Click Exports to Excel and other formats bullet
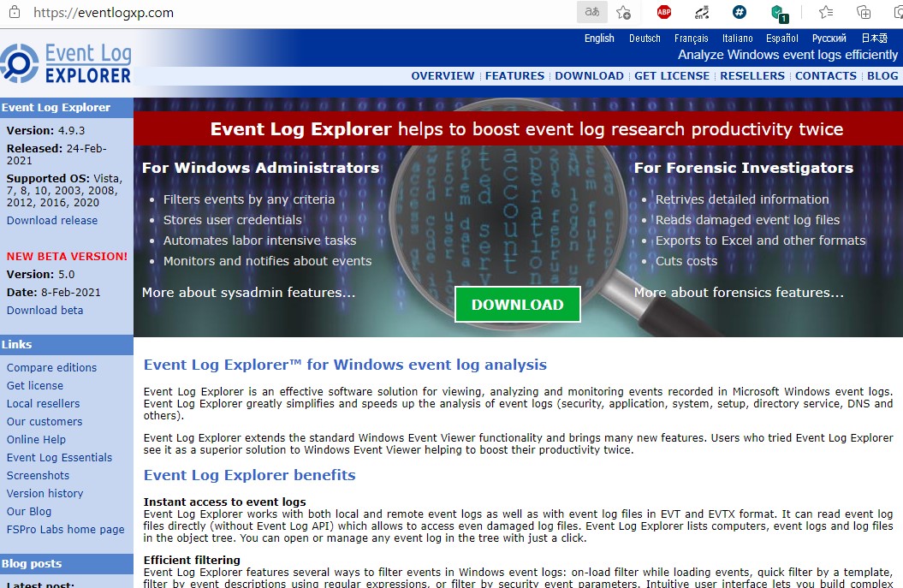The width and height of the screenshot is (903, 588). pos(760,241)
